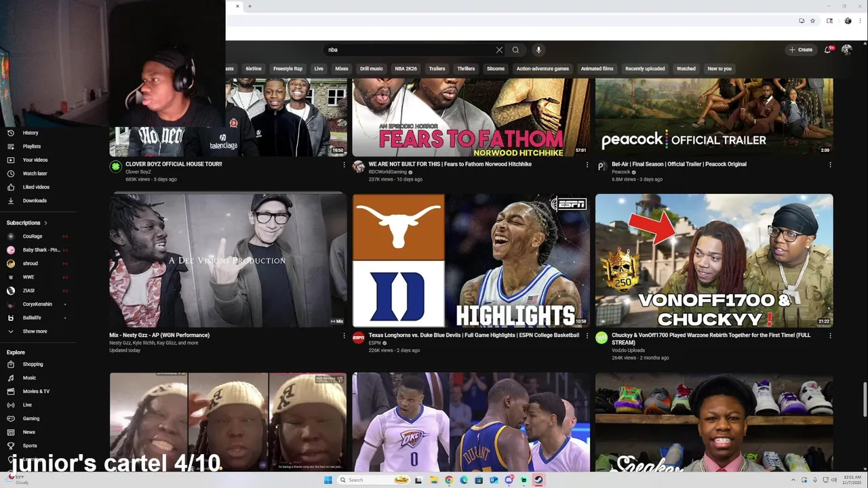Open options for Bel-Air trailer video
Viewport: 868px width, 488px height.
point(830,165)
